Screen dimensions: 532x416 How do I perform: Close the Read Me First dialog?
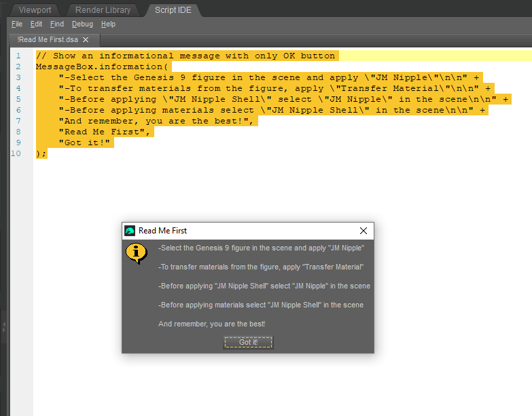coord(363,231)
